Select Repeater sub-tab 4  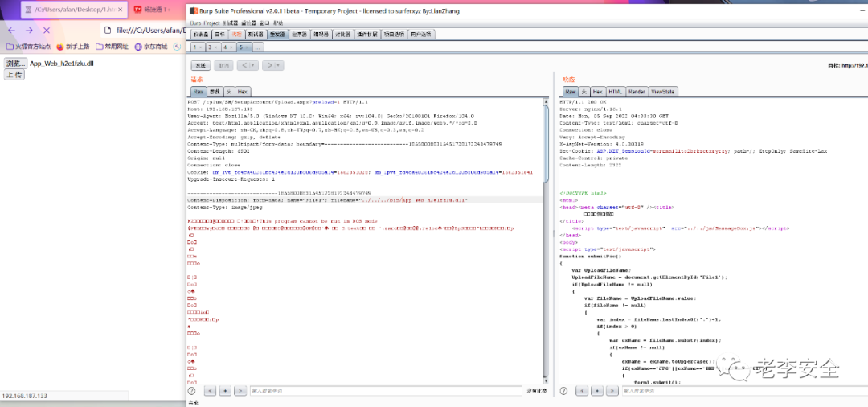[x=228, y=47]
